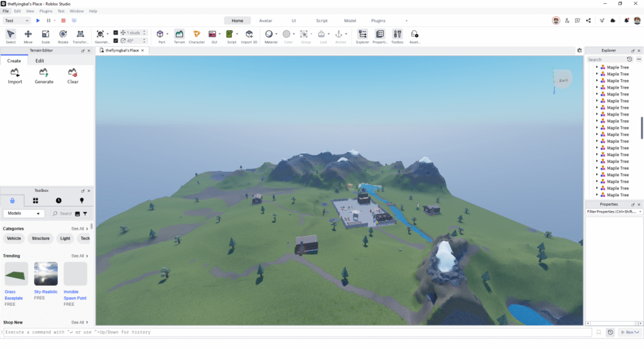Insert a new Script
644x348 pixels.
(x=230, y=36)
